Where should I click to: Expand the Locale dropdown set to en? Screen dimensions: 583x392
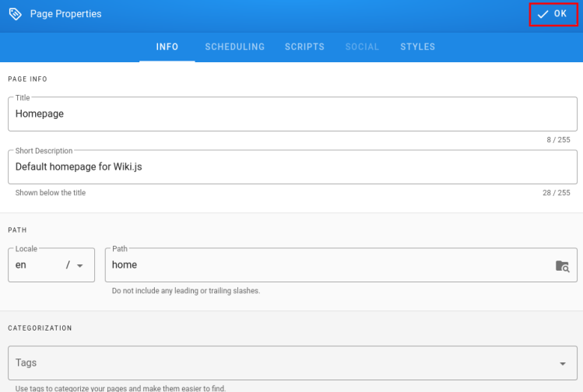pos(51,265)
